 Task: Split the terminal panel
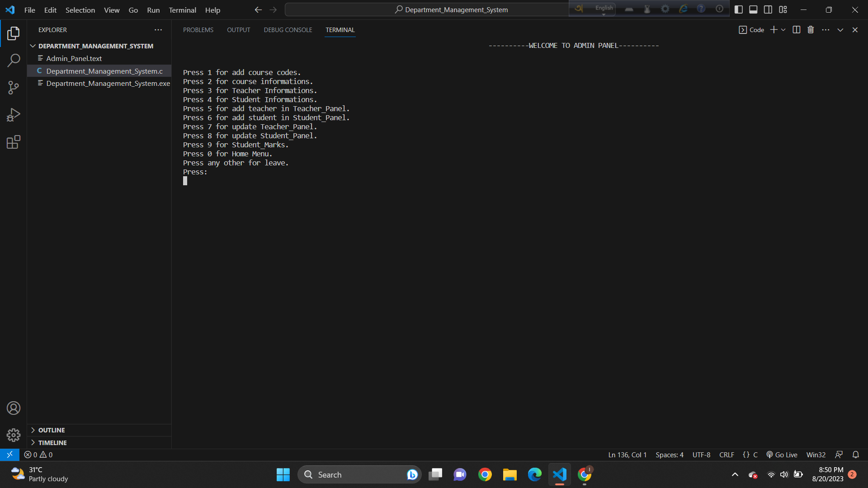[x=796, y=29]
